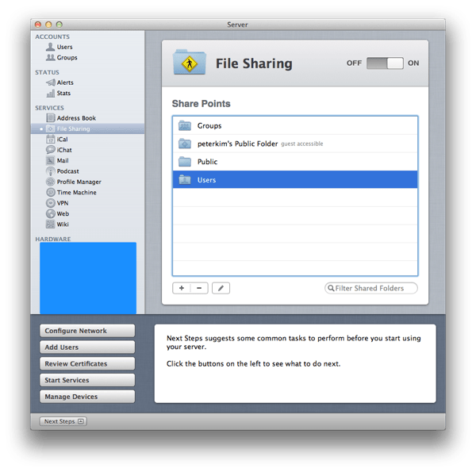Collapse the Next Steps panel

pyautogui.click(x=63, y=421)
